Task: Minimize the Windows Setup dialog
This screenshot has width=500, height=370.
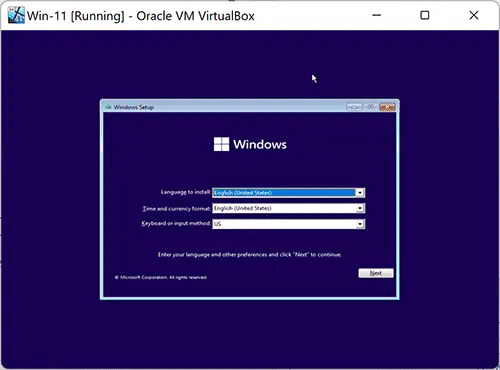Action: pyautogui.click(x=354, y=107)
